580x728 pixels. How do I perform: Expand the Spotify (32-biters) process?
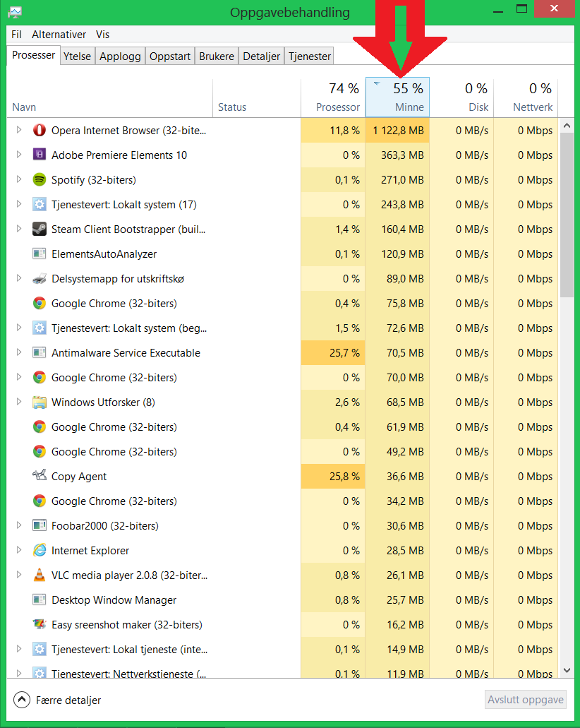coord(19,179)
